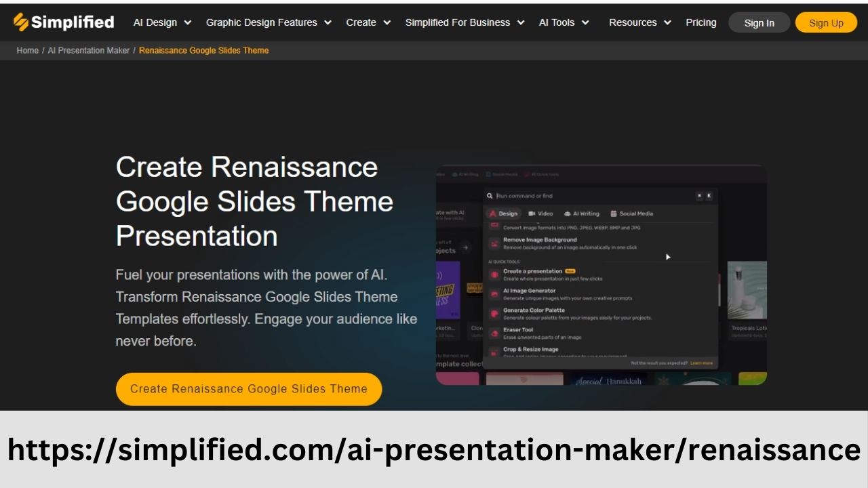The image size is (868, 488).
Task: Select the Generate Color Palette tool
Action: [494, 312]
